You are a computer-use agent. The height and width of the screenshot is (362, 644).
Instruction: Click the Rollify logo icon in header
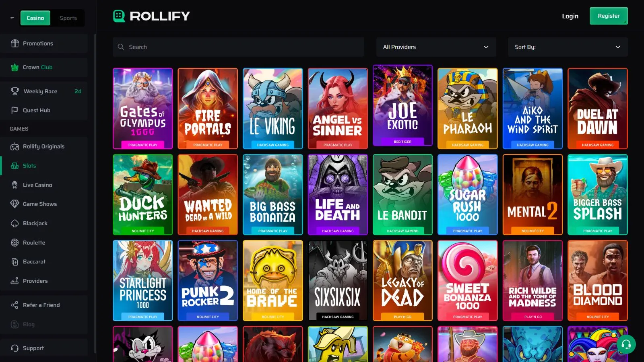pyautogui.click(x=119, y=16)
